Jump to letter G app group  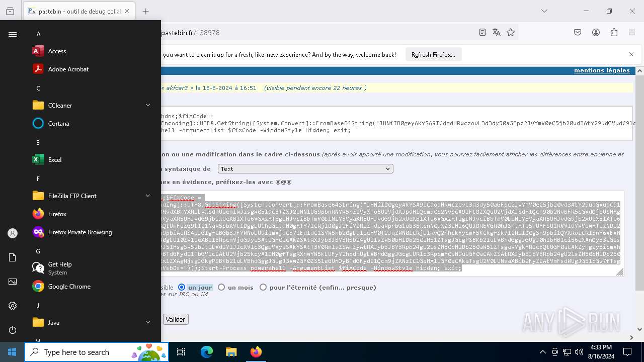point(38,251)
